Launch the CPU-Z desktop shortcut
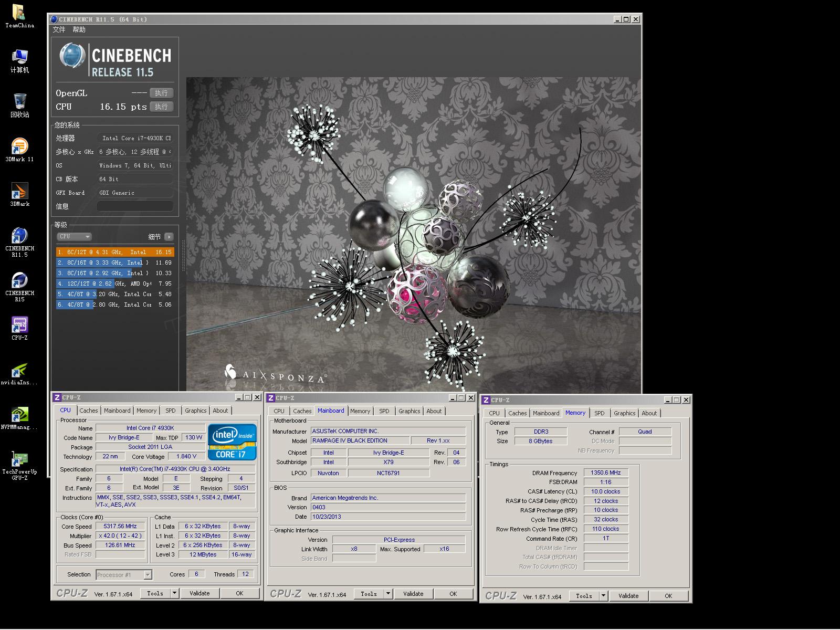Screen dimensions: 840x630 click(x=19, y=328)
